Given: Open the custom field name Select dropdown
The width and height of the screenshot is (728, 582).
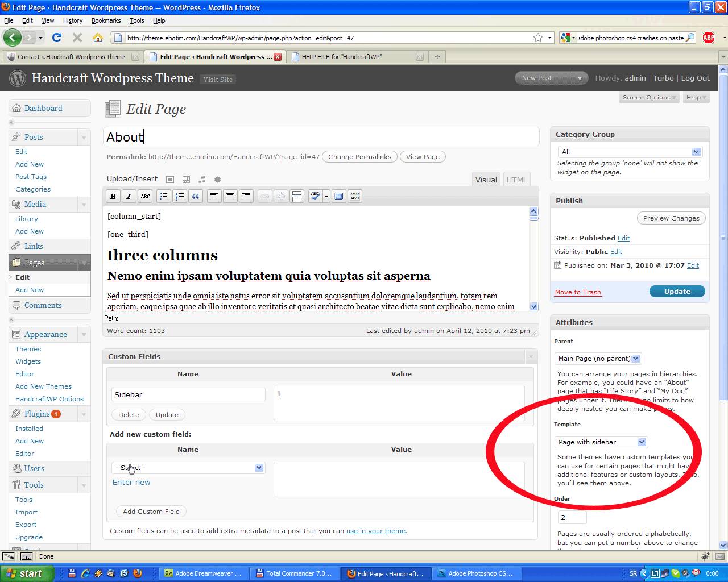Looking at the screenshot, I should pyautogui.click(x=188, y=468).
